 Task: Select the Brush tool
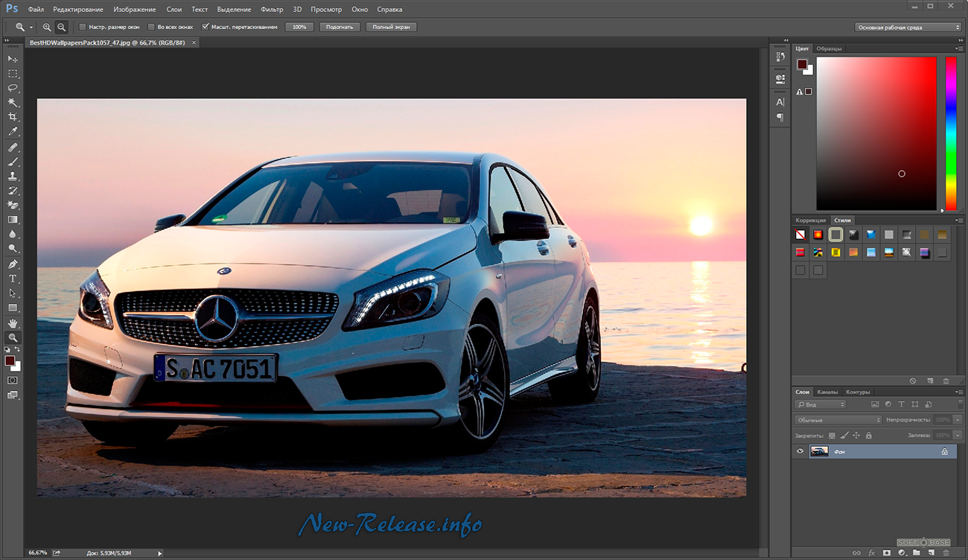13,162
